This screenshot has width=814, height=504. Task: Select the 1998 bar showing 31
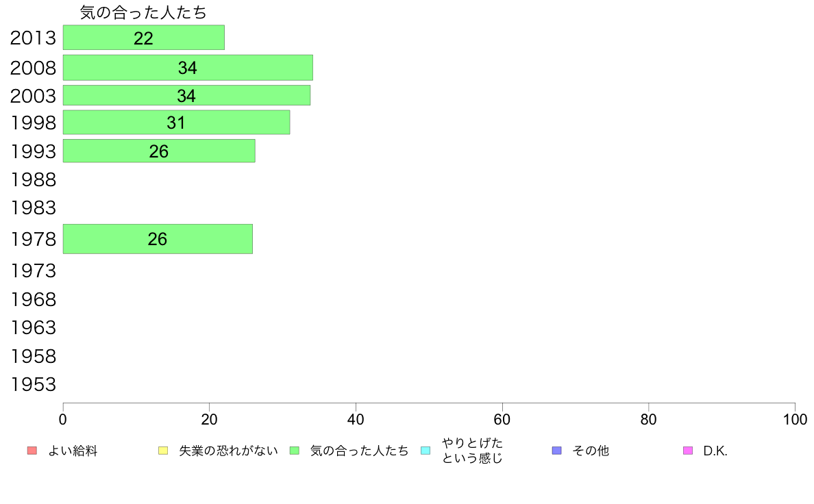click(x=177, y=123)
